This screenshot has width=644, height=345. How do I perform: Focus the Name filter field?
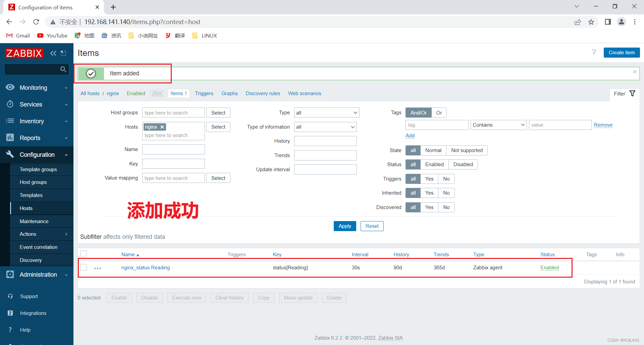point(173,149)
